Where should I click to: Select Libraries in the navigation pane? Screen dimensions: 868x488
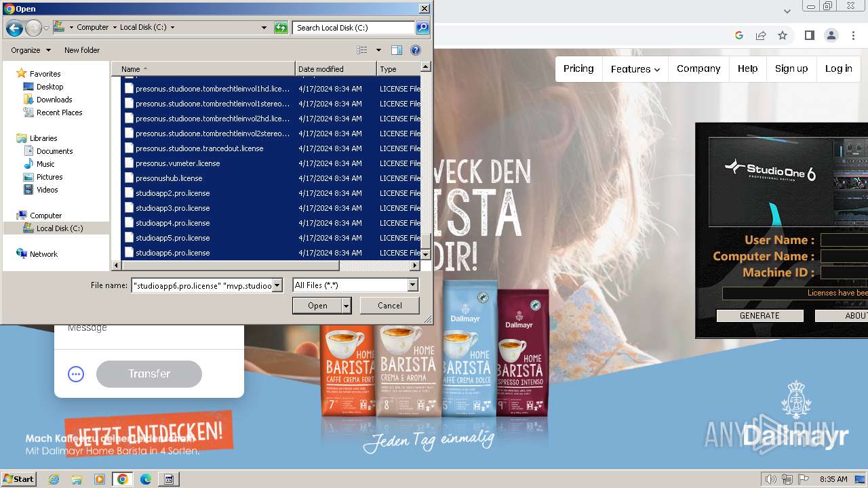pos(43,138)
